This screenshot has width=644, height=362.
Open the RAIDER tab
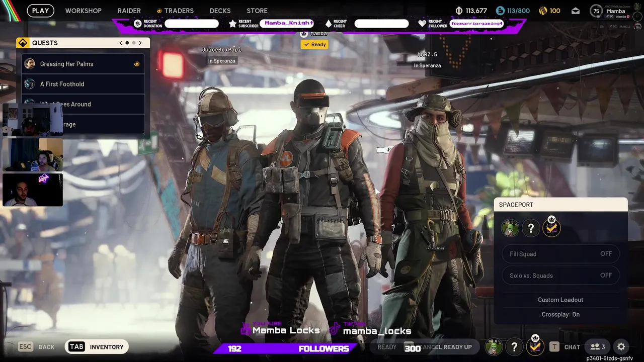(129, 11)
